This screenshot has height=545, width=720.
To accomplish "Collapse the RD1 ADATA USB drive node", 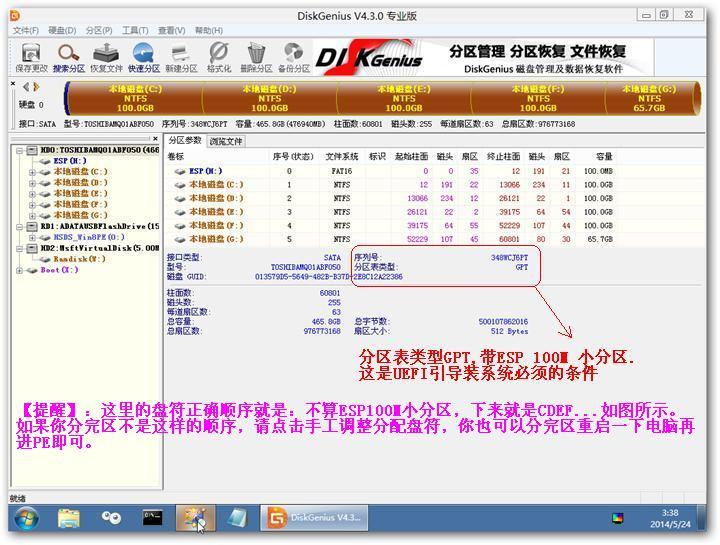I will [x=20, y=226].
